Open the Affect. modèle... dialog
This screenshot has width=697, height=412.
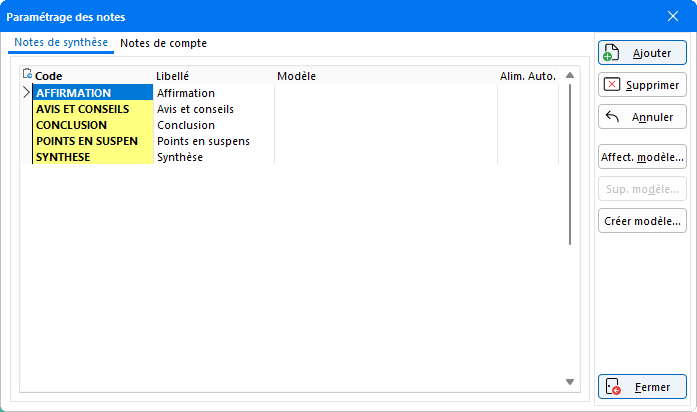pyautogui.click(x=642, y=156)
